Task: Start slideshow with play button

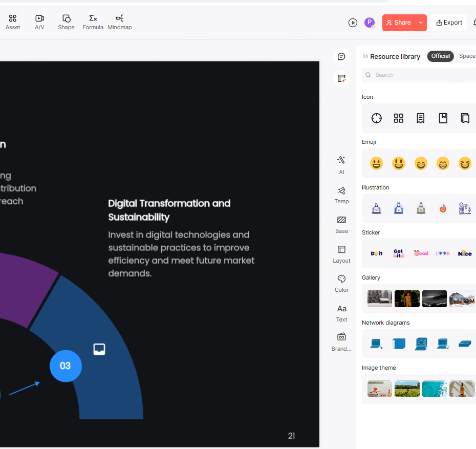Action: click(353, 23)
